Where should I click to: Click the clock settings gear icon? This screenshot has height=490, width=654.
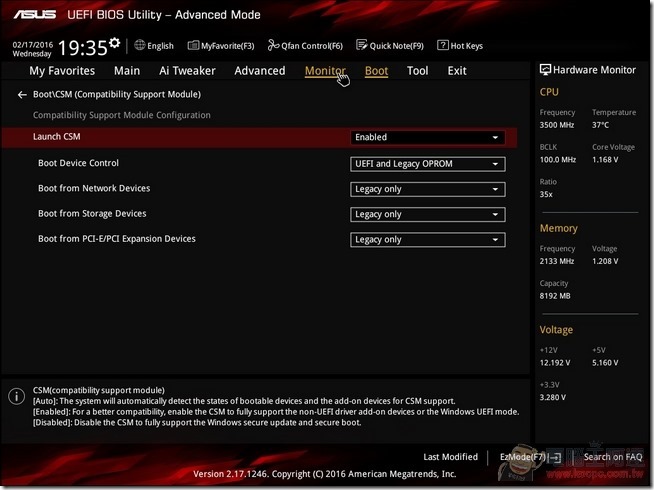[115, 42]
